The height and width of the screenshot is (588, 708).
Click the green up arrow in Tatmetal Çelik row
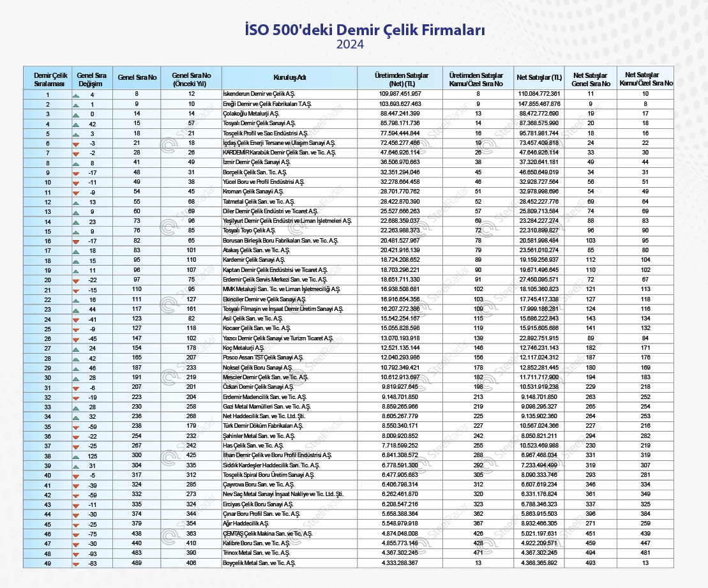click(x=76, y=203)
